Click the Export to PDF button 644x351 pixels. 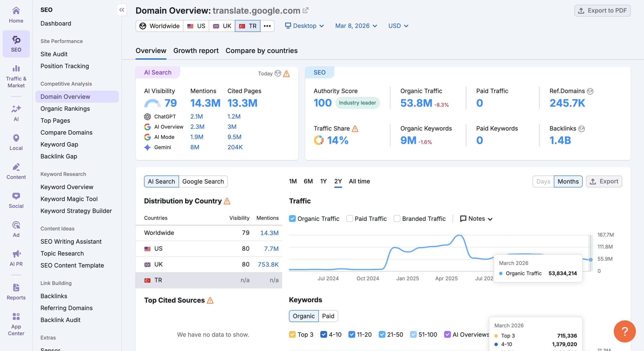tap(602, 11)
